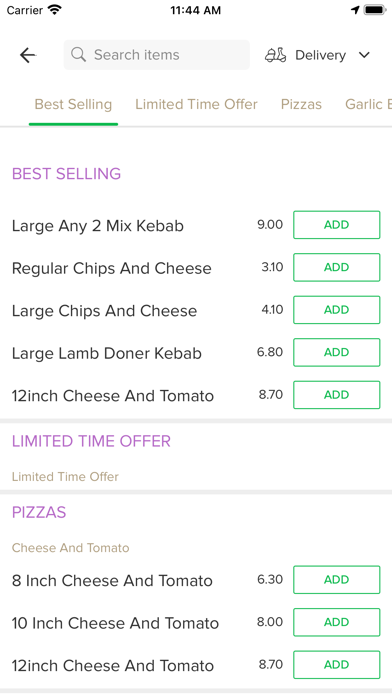This screenshot has width=392, height=696.
Task: Open the partially visible Garlic tab
Action: (368, 104)
